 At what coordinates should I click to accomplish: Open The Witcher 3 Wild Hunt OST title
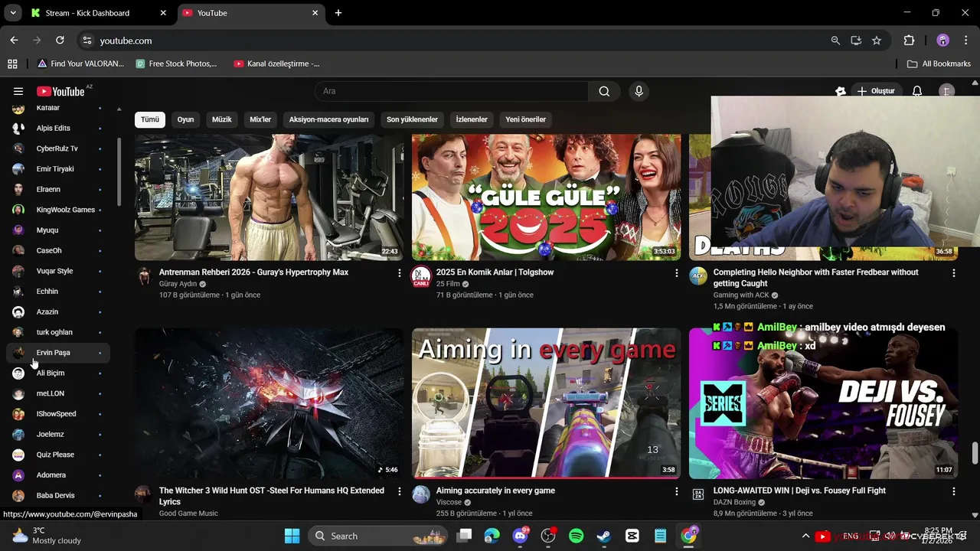tap(272, 496)
